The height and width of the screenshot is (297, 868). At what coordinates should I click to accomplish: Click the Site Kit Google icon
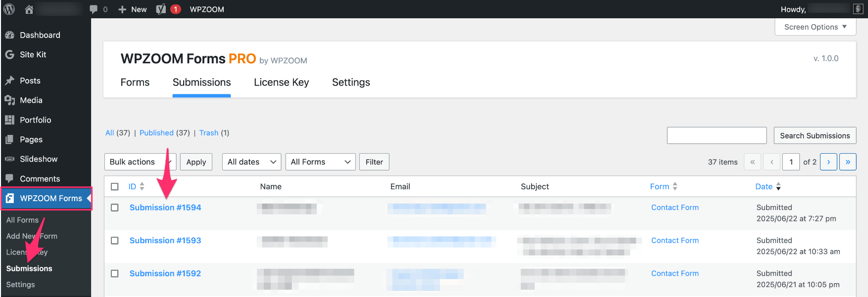[x=9, y=54]
